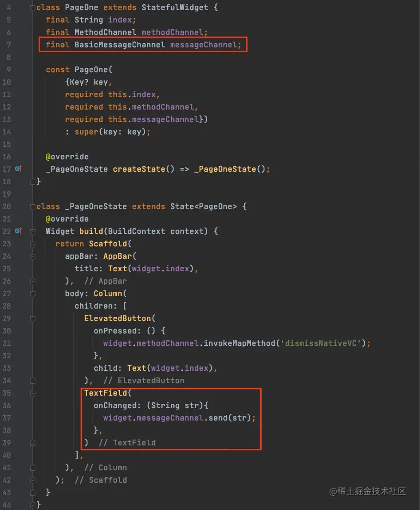Click the fold-end marker at line 44

[33, 505]
